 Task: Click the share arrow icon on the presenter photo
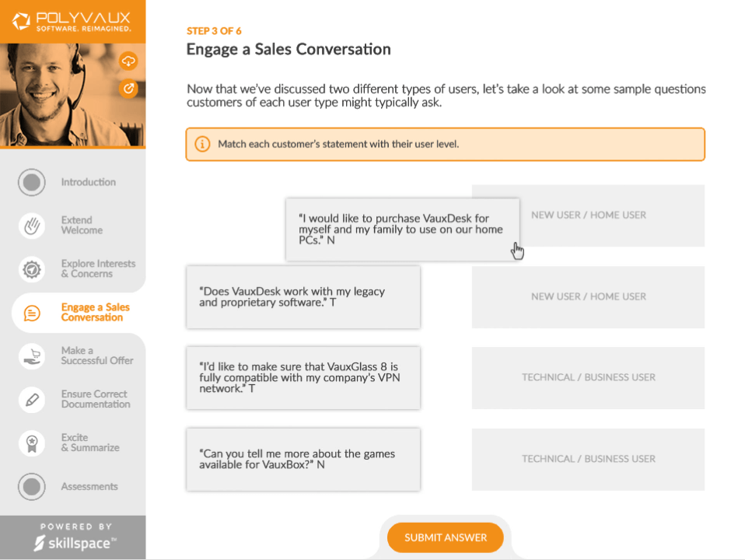[128, 89]
